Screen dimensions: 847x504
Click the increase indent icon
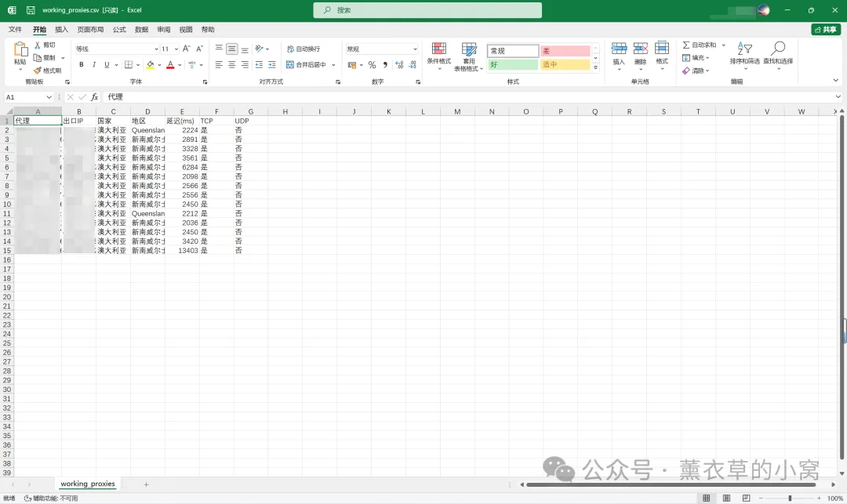[271, 65]
